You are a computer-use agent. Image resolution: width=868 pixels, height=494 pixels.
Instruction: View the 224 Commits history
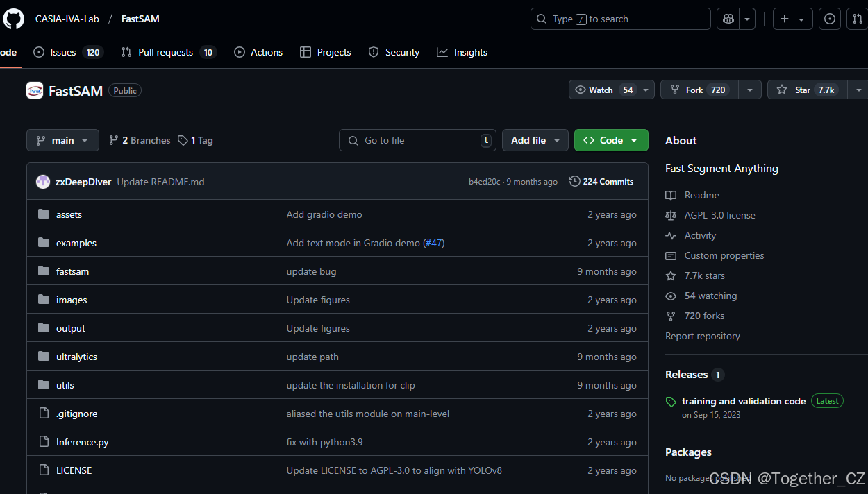tap(601, 182)
